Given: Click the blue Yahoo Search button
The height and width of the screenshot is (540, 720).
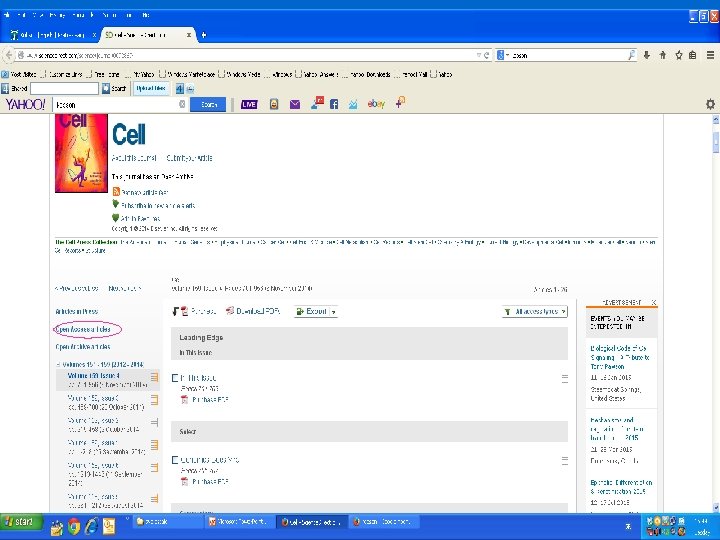Looking at the screenshot, I should point(208,105).
